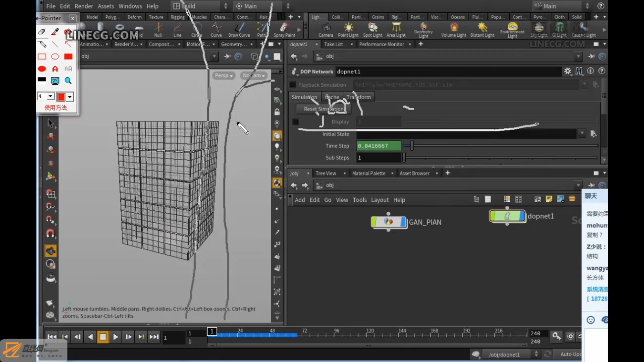
Task: Add a Sky Light from the shelf
Action: (539, 29)
